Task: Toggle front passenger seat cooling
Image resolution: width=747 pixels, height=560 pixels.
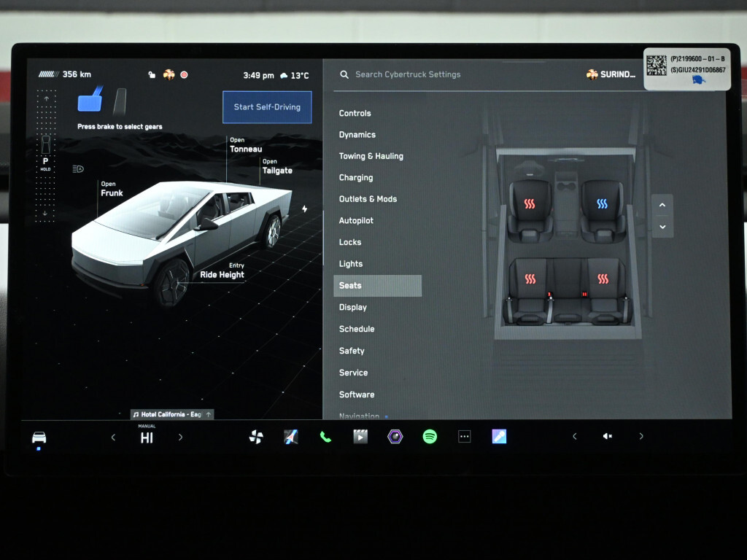Action: click(x=602, y=204)
